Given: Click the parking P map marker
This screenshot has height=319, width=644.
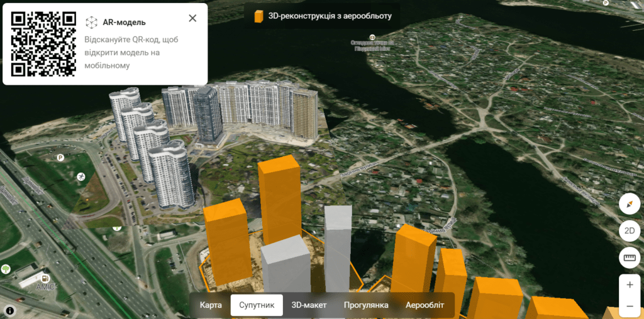Looking at the screenshot, I should (60, 158).
